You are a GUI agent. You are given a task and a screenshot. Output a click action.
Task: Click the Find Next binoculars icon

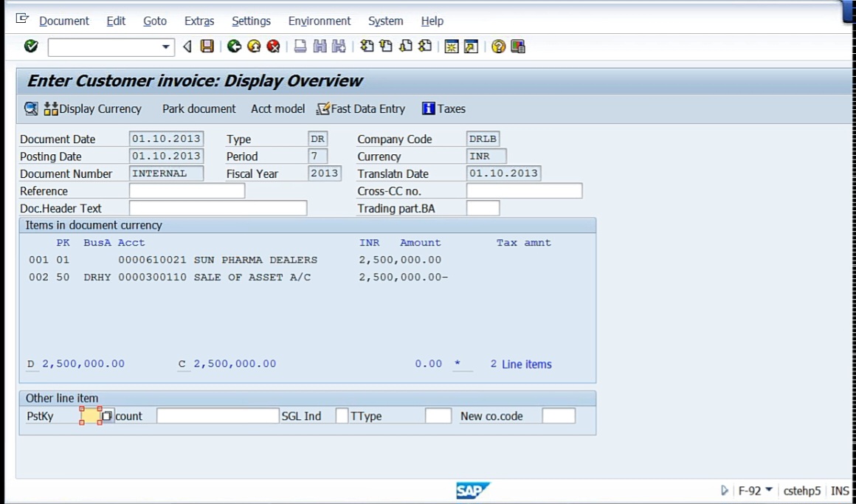pos(339,46)
